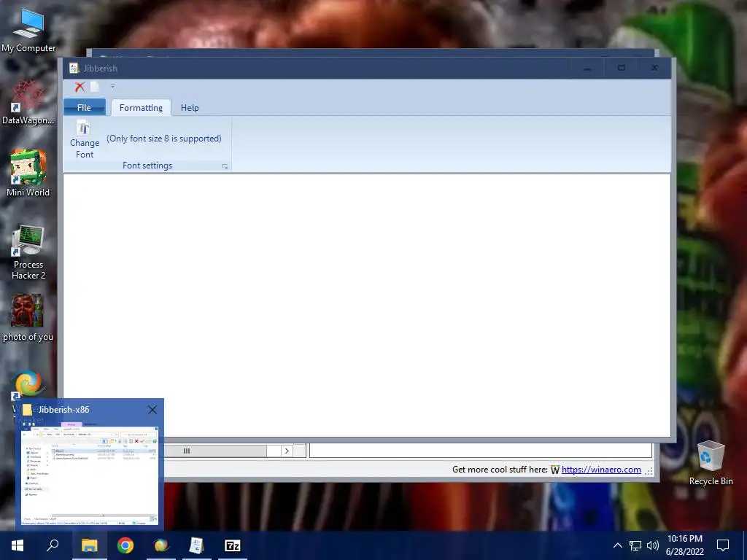
Task: Click the Winaero W logo icon beside link
Action: click(555, 470)
